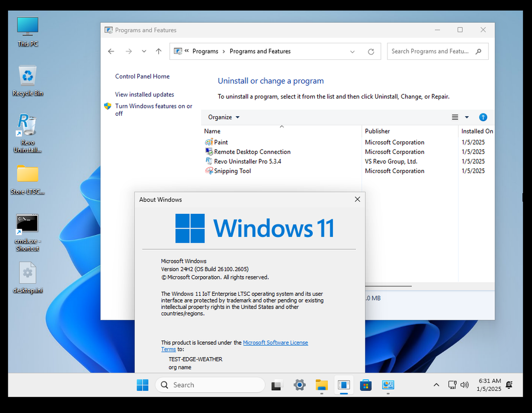Image resolution: width=532 pixels, height=413 pixels.
Task: Open Programs and Features help button
Action: pos(483,117)
